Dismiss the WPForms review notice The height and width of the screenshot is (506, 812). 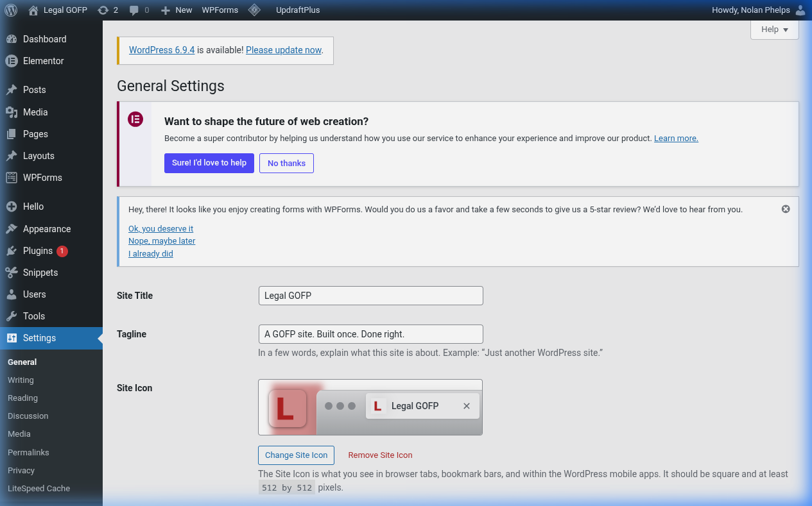click(x=786, y=208)
